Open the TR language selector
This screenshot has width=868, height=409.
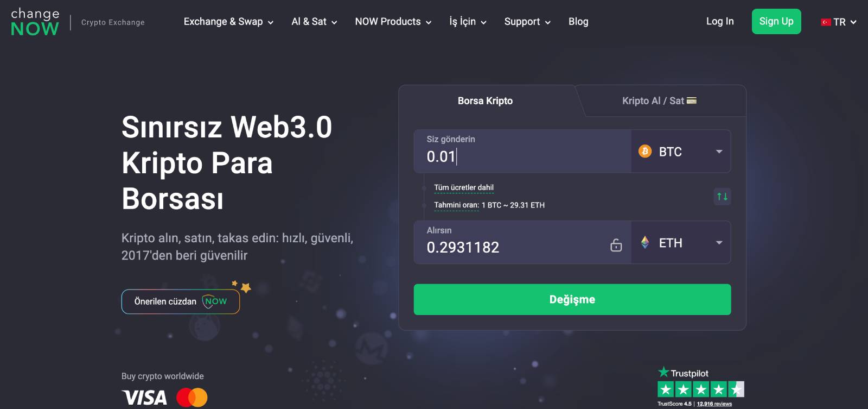(839, 22)
